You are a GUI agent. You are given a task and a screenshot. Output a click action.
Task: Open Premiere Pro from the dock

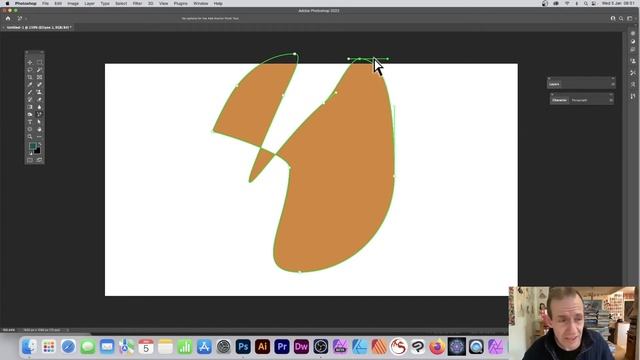coord(282,347)
